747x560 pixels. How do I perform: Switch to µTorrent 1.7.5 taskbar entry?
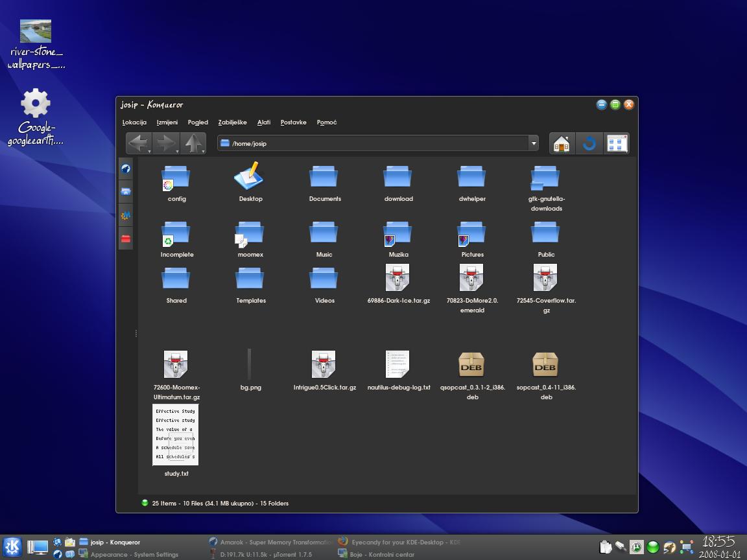point(261,554)
